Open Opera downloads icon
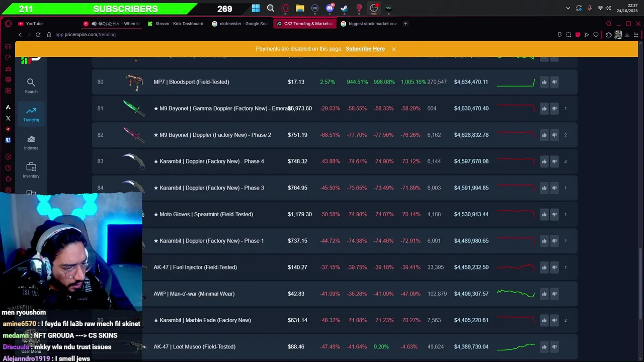Image resolution: width=644 pixels, height=362 pixels. click(627, 35)
